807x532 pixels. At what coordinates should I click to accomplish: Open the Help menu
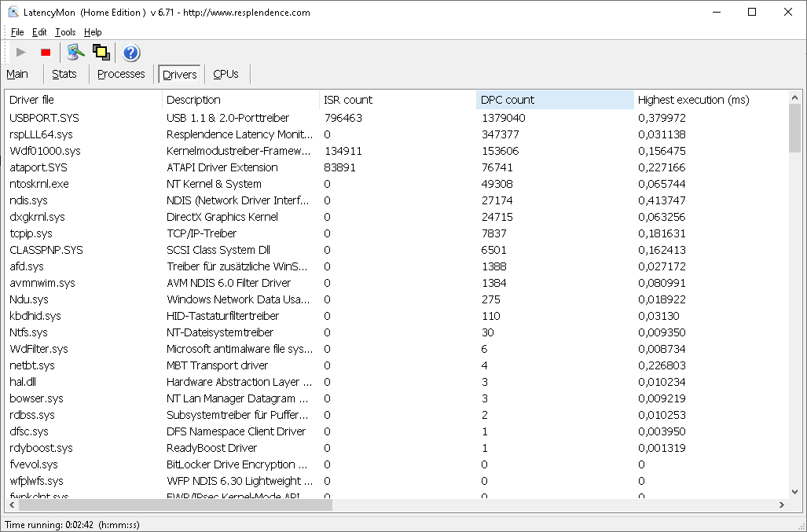coord(93,32)
